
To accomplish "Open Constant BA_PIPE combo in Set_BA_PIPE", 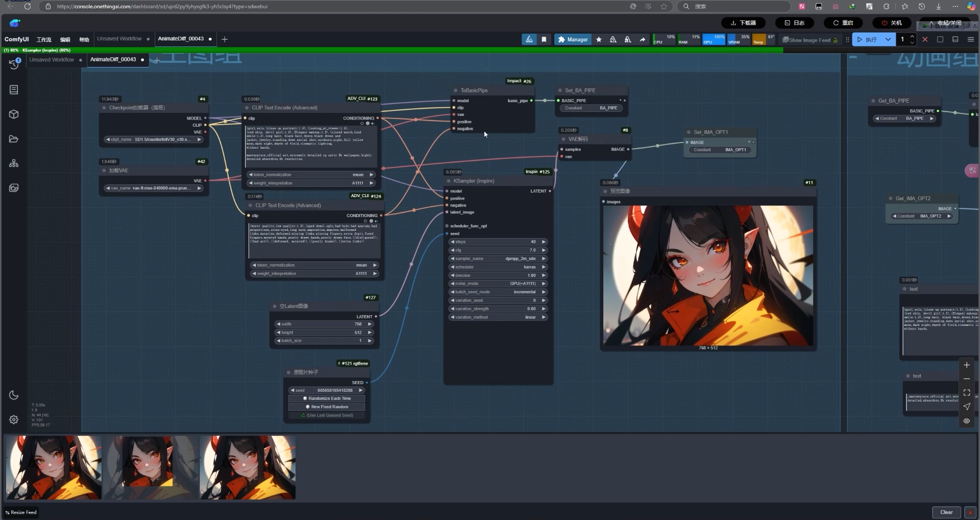I will coord(591,108).
